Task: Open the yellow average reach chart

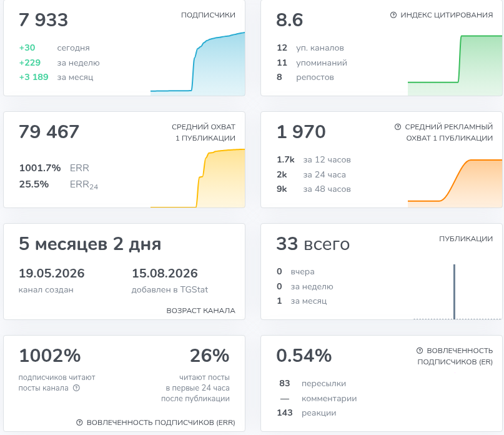Action: pyautogui.click(x=198, y=178)
